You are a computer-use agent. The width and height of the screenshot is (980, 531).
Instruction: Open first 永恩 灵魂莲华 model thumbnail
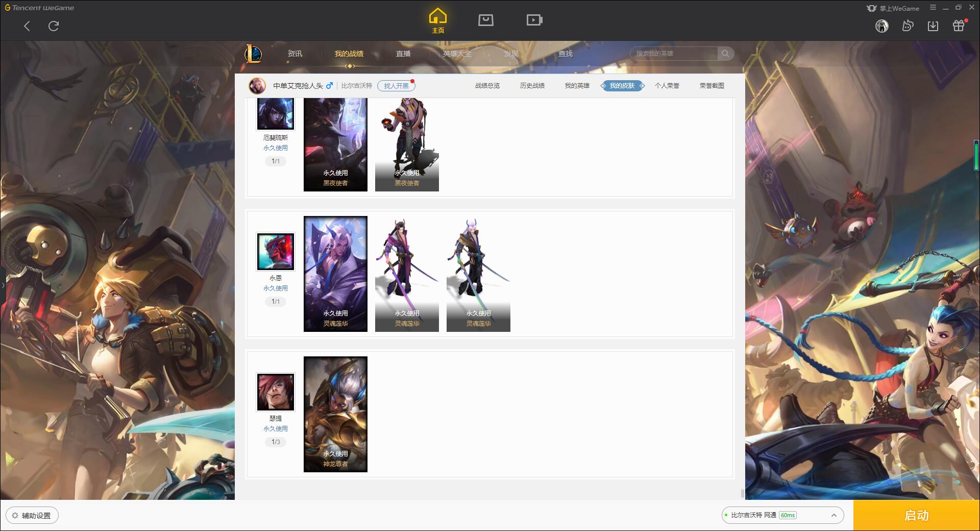[407, 274]
